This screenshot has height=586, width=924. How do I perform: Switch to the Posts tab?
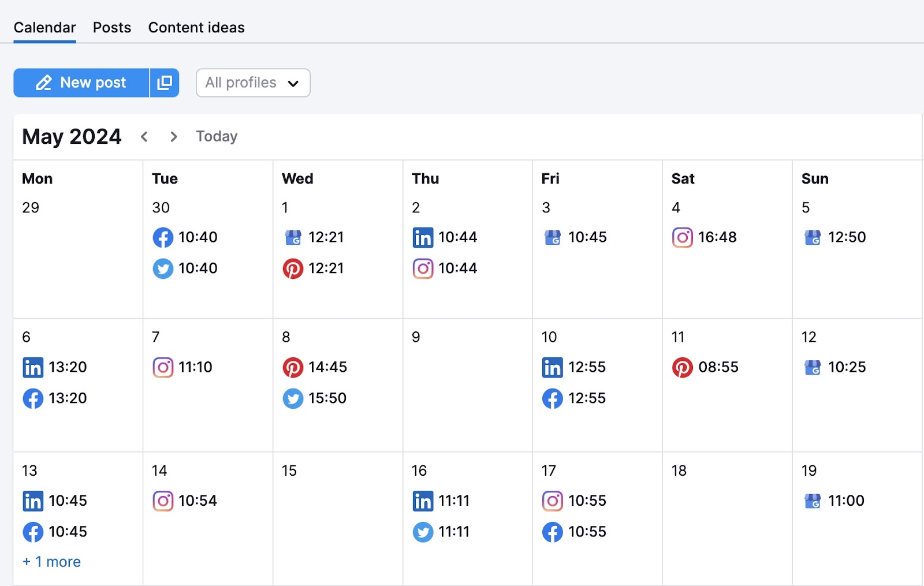coord(111,27)
